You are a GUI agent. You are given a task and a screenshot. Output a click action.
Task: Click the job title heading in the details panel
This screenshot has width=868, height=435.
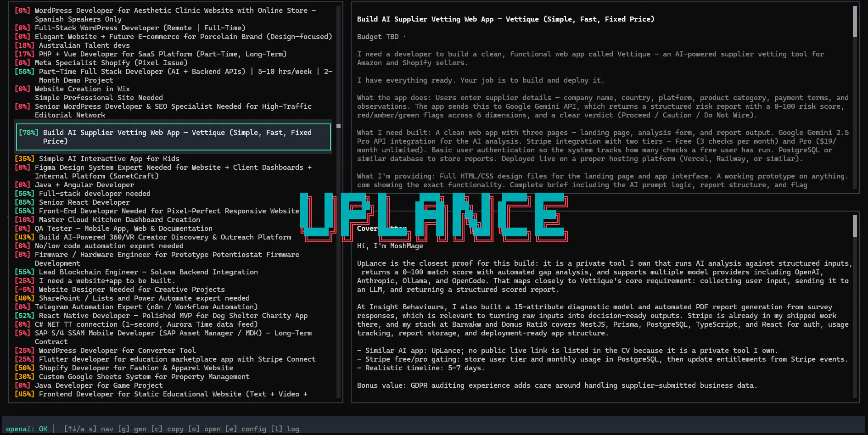(506, 19)
